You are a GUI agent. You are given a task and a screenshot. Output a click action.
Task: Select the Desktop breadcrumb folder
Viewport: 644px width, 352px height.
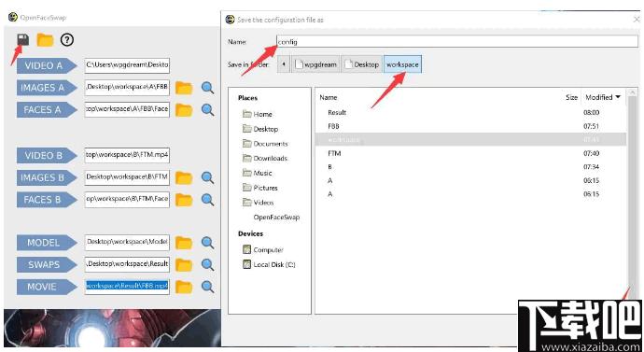point(361,64)
